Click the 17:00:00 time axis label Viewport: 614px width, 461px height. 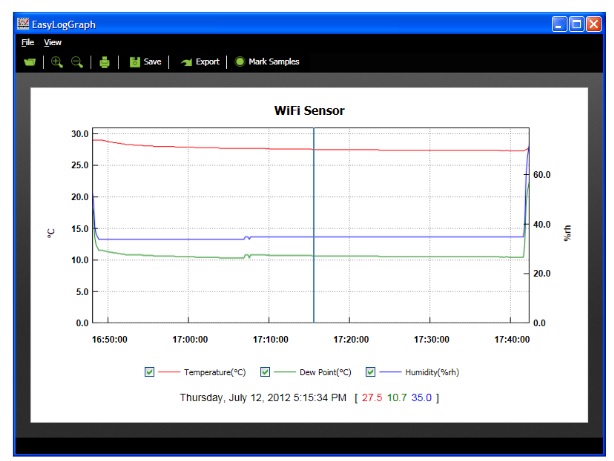tap(190, 340)
